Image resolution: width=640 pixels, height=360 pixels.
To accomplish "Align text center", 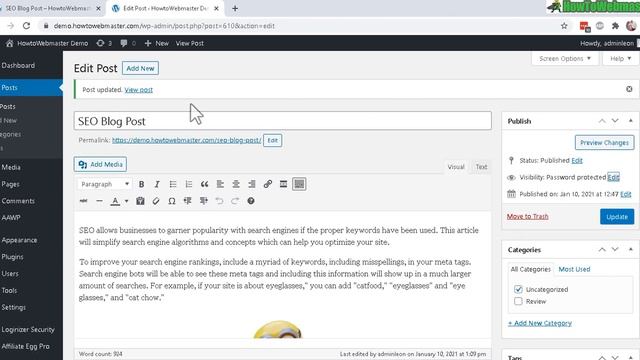I will pos(236,184).
